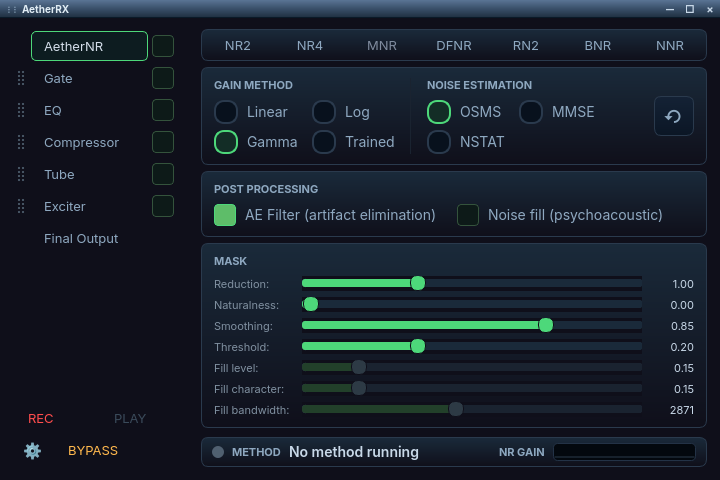Select Gamma gain method
This screenshot has width=720, height=480.
pyautogui.click(x=226, y=142)
